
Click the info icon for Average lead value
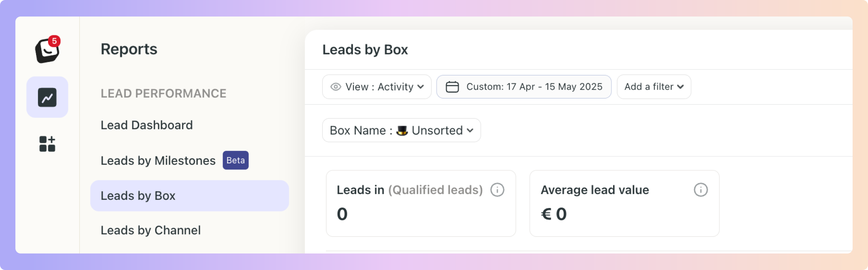pos(701,190)
